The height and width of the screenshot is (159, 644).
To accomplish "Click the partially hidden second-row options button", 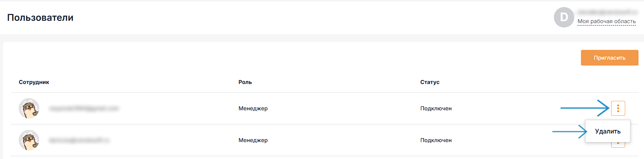I will (x=618, y=145).
